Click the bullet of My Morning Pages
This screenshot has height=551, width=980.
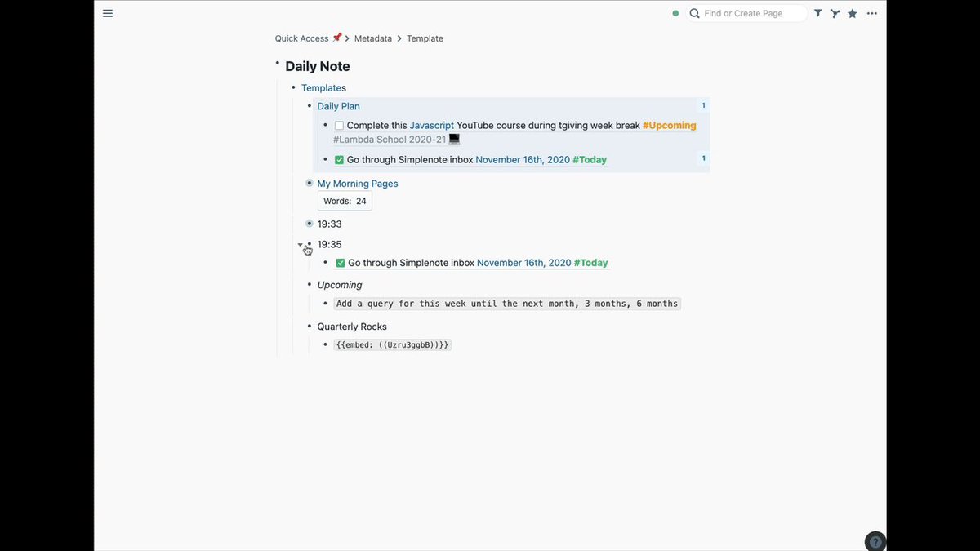310,183
